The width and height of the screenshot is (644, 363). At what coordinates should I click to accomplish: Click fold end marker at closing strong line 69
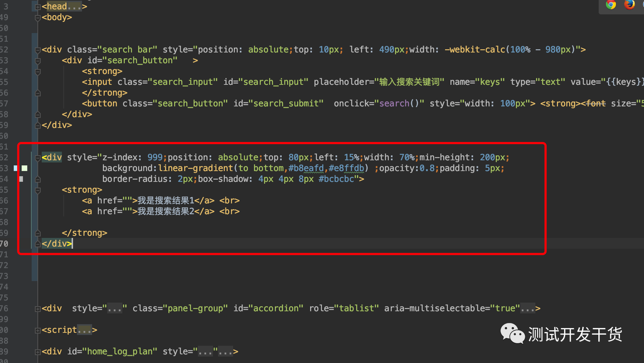coord(37,233)
